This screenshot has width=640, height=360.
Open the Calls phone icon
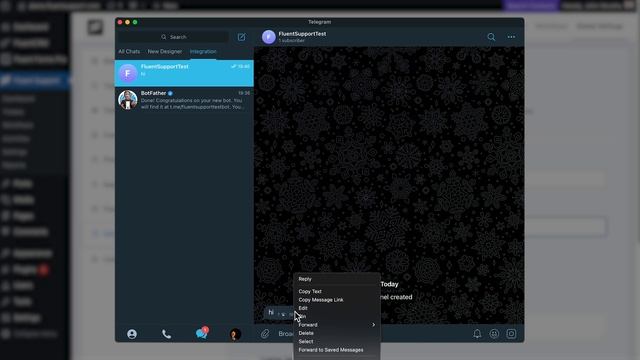(x=166, y=334)
